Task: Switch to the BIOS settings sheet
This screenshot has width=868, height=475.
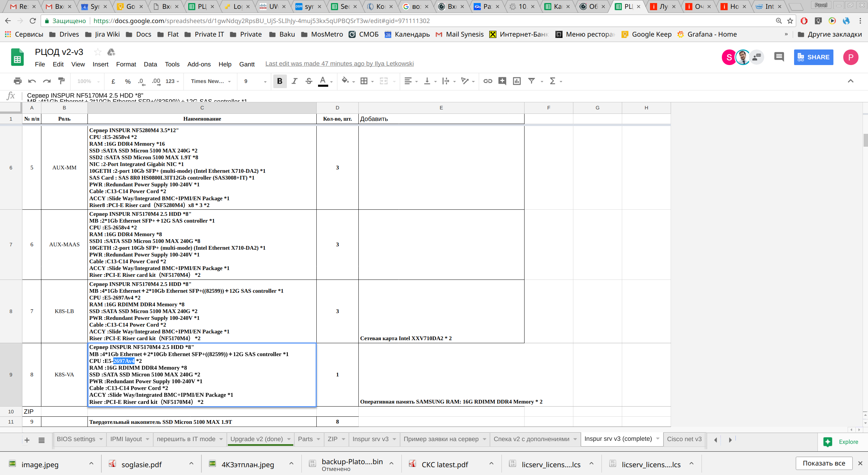Action: pos(76,439)
